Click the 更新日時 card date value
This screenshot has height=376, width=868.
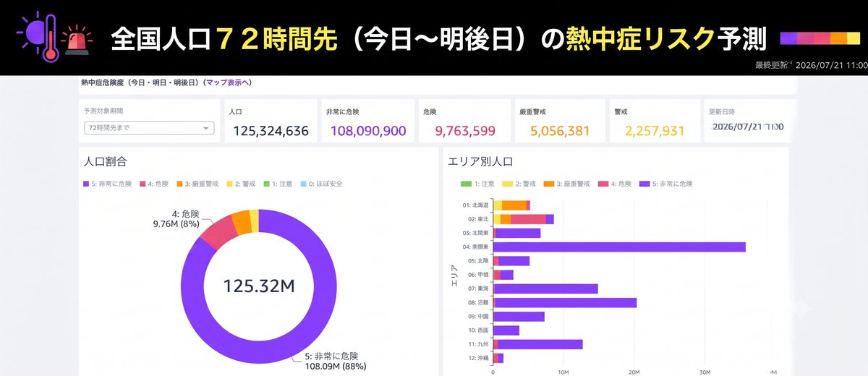pyautogui.click(x=749, y=127)
